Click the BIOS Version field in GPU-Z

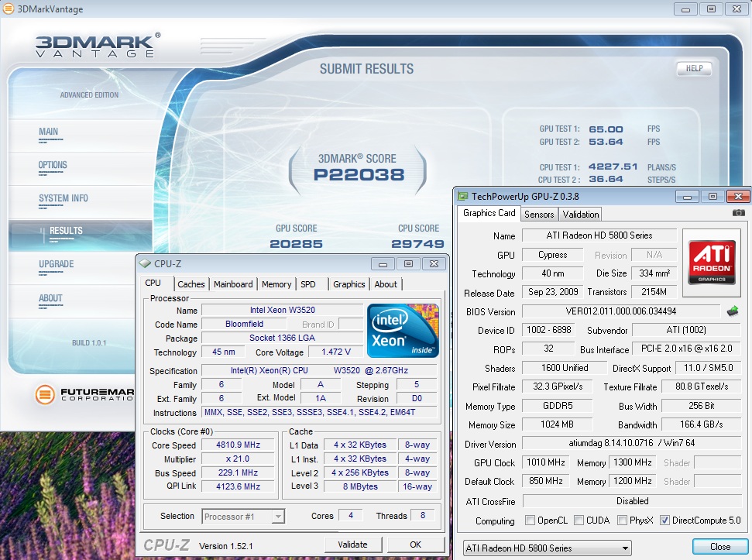click(621, 311)
